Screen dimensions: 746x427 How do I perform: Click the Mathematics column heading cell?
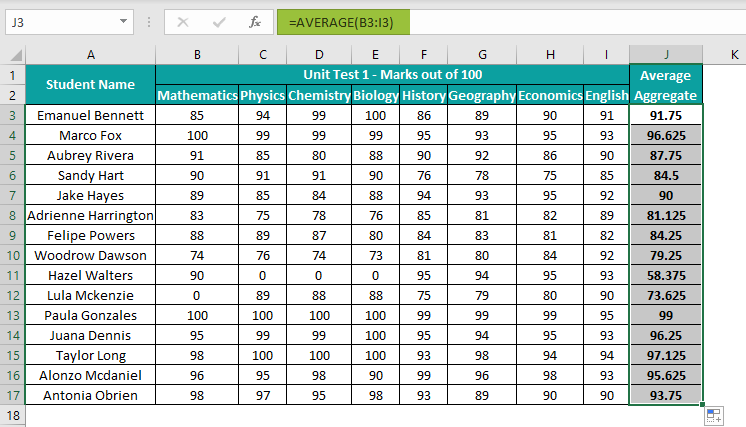(x=197, y=95)
